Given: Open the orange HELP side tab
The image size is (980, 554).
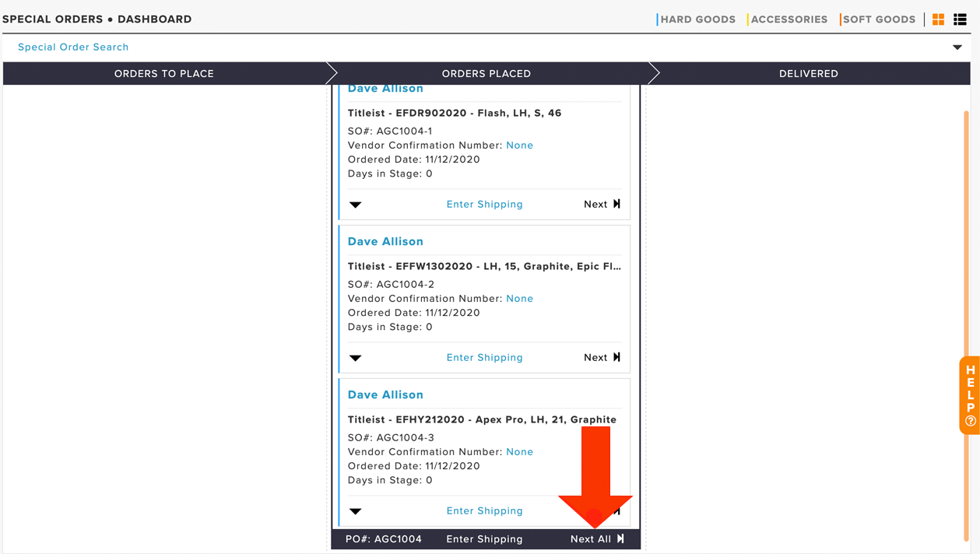Looking at the screenshot, I should click(x=970, y=395).
